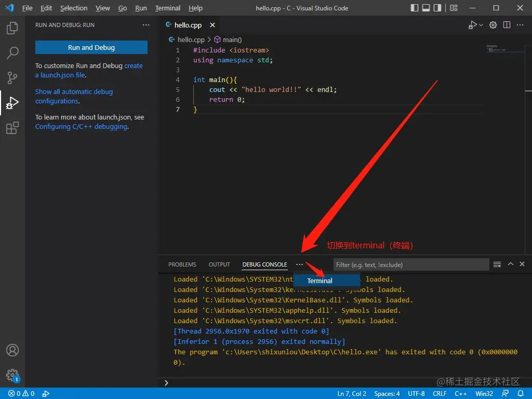Open the Selection menu
The image size is (532, 399).
[x=74, y=8]
